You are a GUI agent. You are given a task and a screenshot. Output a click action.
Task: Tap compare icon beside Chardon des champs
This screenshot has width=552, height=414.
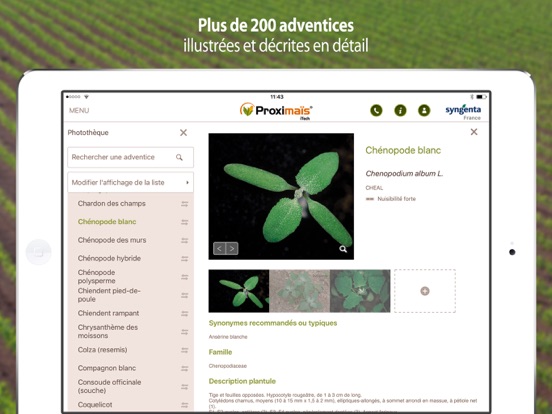pos(185,204)
